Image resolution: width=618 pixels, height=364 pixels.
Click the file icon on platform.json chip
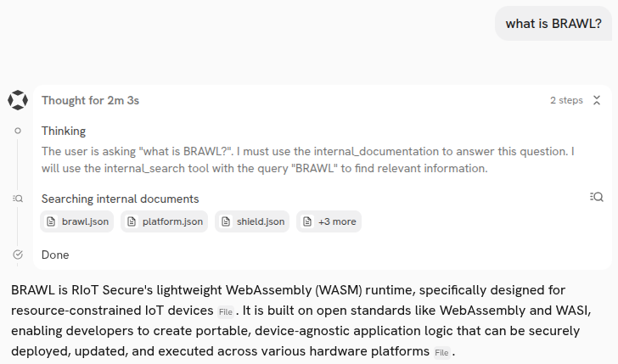(x=132, y=222)
